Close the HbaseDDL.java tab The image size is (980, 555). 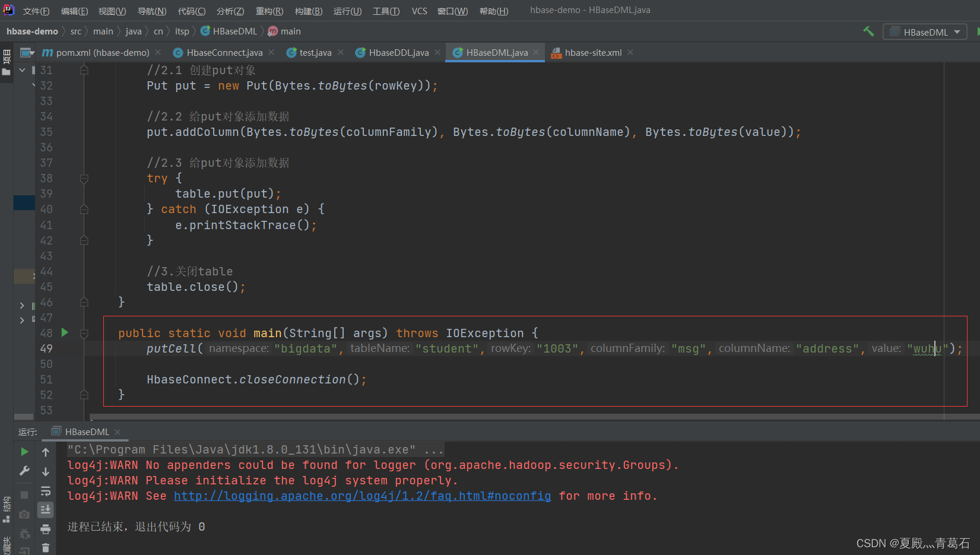click(437, 52)
